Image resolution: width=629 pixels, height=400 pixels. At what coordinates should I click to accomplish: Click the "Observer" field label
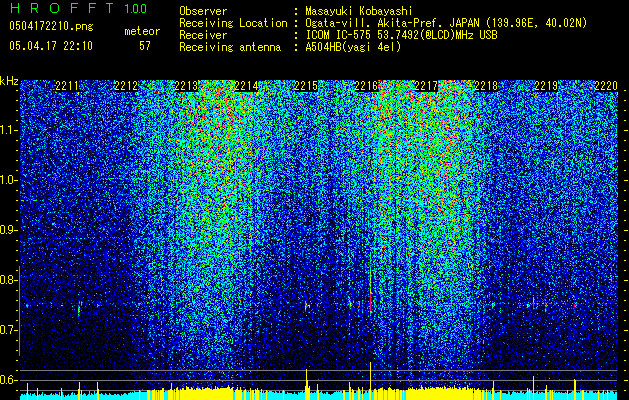(x=203, y=11)
